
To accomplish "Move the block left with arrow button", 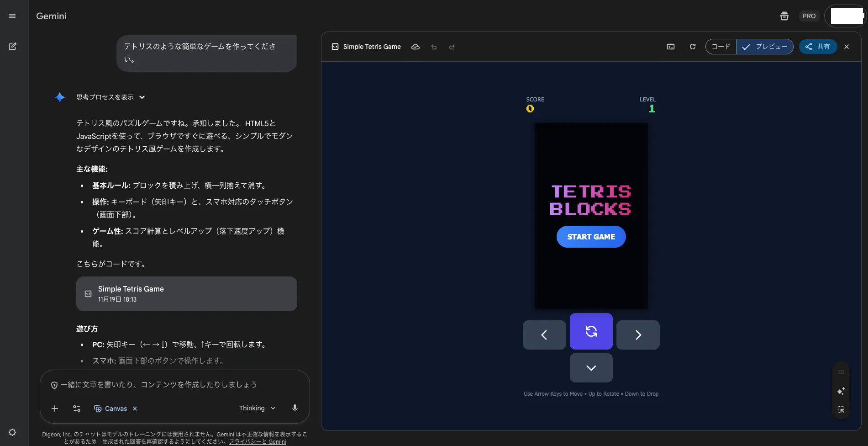I will point(544,335).
